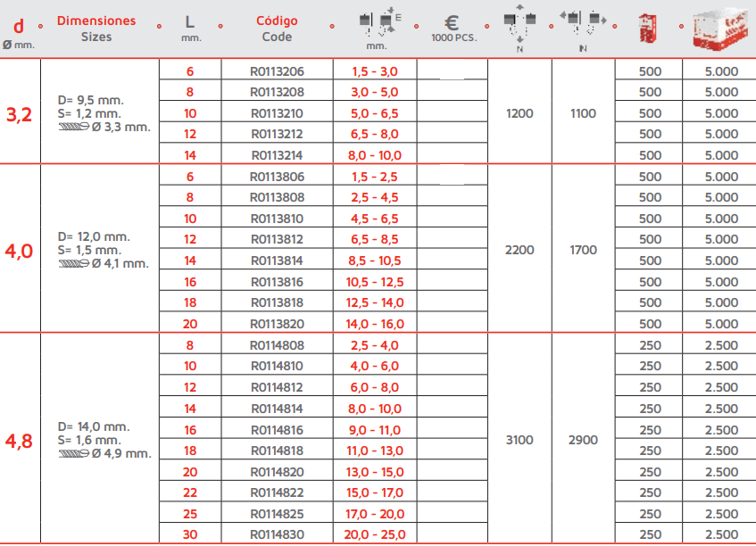Click code R0114816
Image resolution: width=756 pixels, height=546 pixels.
coord(277,429)
